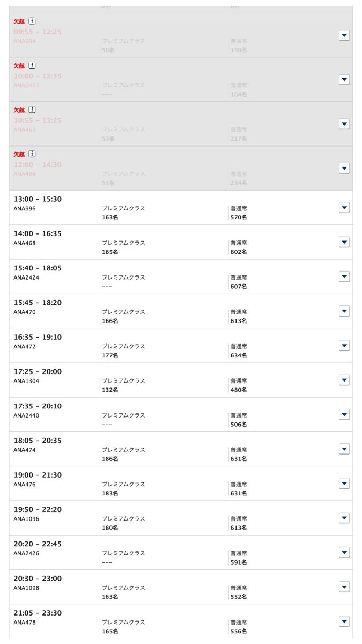The image size is (362, 644).
Task: Select the 21:05 – 23:30 departure time
Action: (x=38, y=613)
